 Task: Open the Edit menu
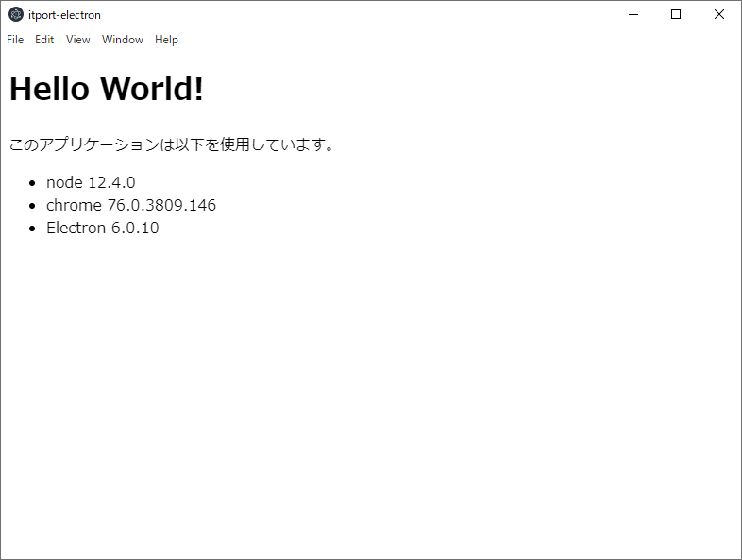click(44, 40)
